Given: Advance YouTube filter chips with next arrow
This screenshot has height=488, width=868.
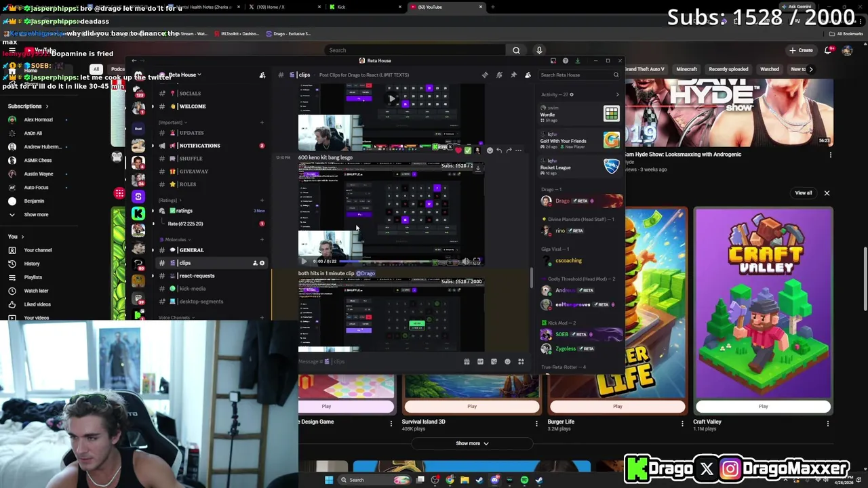Looking at the screenshot, I should [x=810, y=69].
